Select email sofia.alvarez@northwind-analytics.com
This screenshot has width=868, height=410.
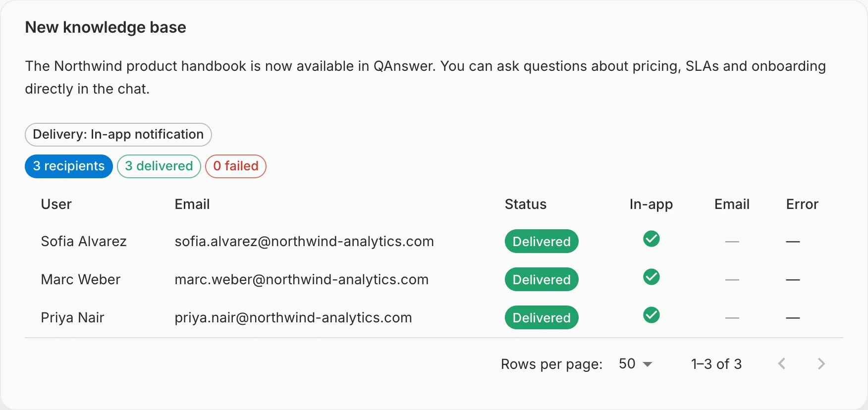tap(304, 241)
